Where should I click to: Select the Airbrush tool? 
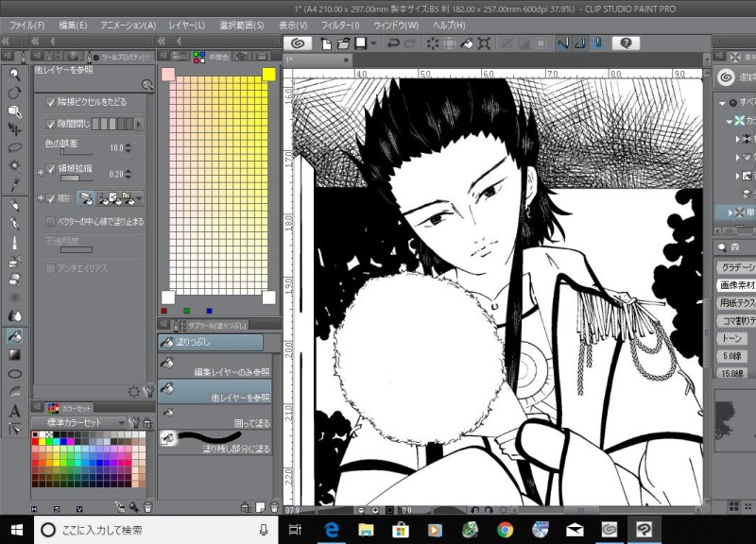tap(15, 261)
